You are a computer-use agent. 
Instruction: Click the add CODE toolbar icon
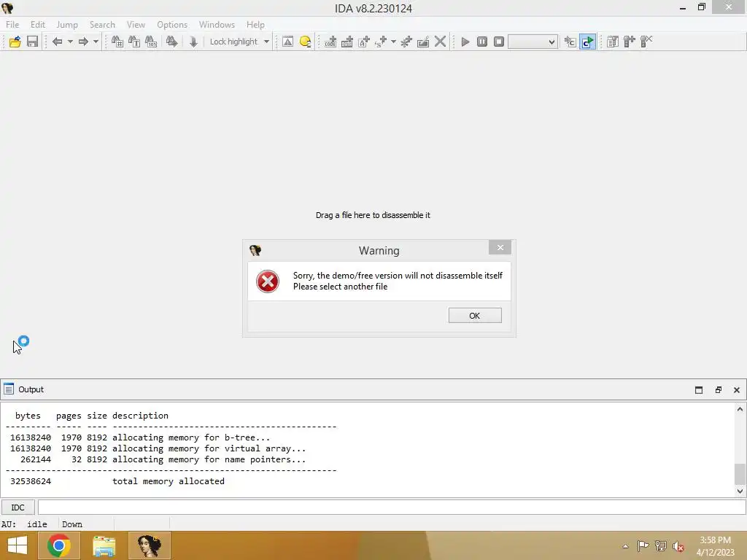330,42
